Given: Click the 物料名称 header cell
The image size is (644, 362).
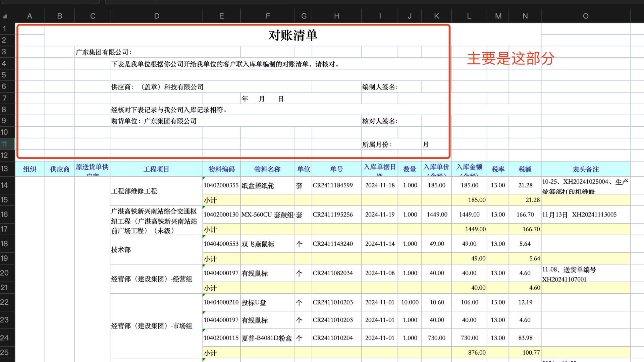Looking at the screenshot, I should pos(268,169).
